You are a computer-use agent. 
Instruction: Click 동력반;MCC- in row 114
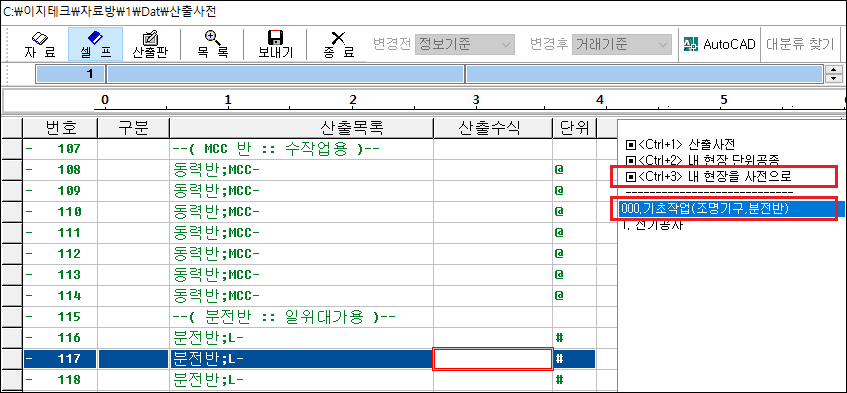(216, 295)
